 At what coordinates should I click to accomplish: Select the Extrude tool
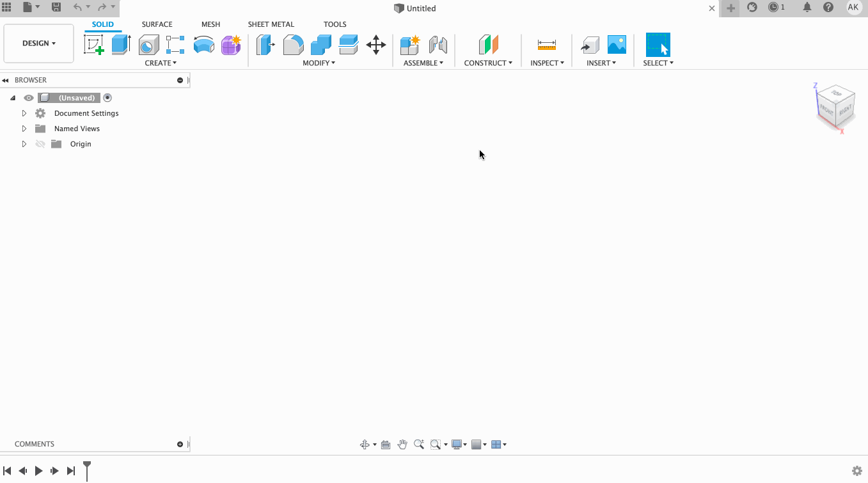click(x=121, y=44)
